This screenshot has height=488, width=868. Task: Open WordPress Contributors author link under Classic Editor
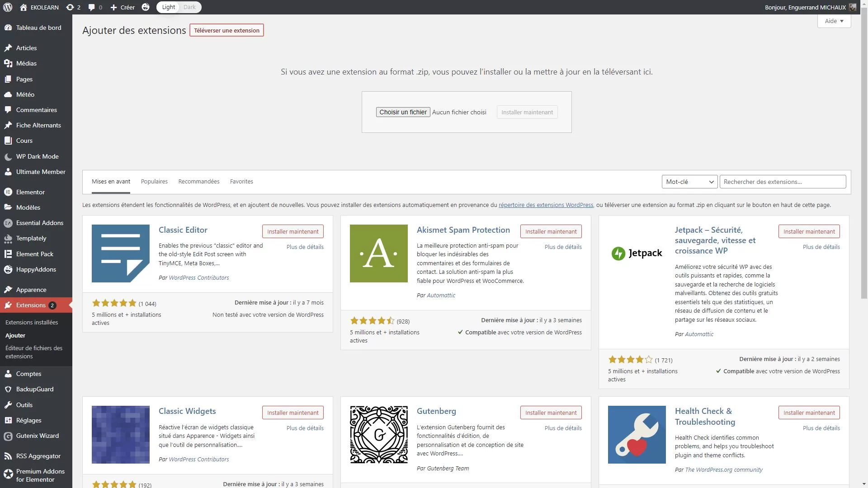click(x=199, y=278)
